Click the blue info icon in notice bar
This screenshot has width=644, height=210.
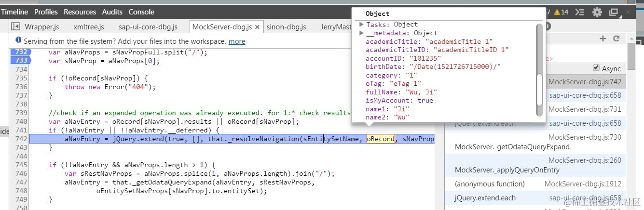[18, 41]
